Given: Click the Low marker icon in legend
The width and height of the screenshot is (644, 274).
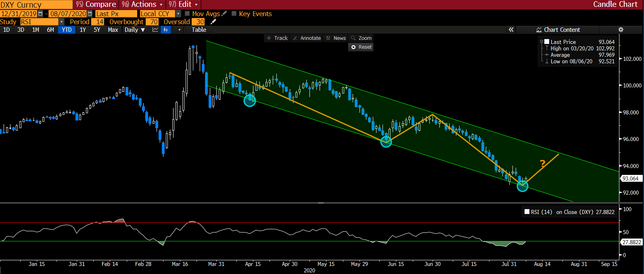Looking at the screenshot, I should click(547, 61).
